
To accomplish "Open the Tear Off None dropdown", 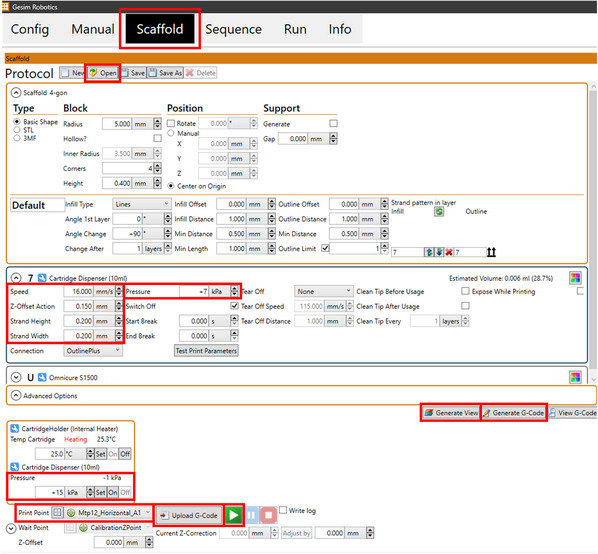I will (323, 292).
